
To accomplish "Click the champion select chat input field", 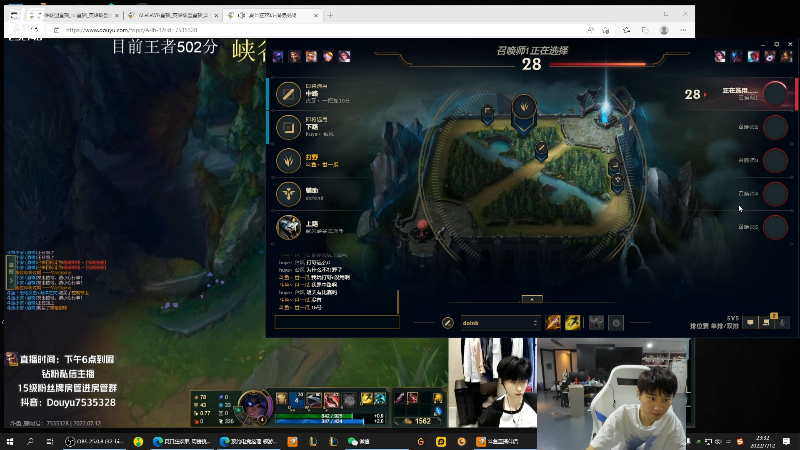I will (x=337, y=322).
